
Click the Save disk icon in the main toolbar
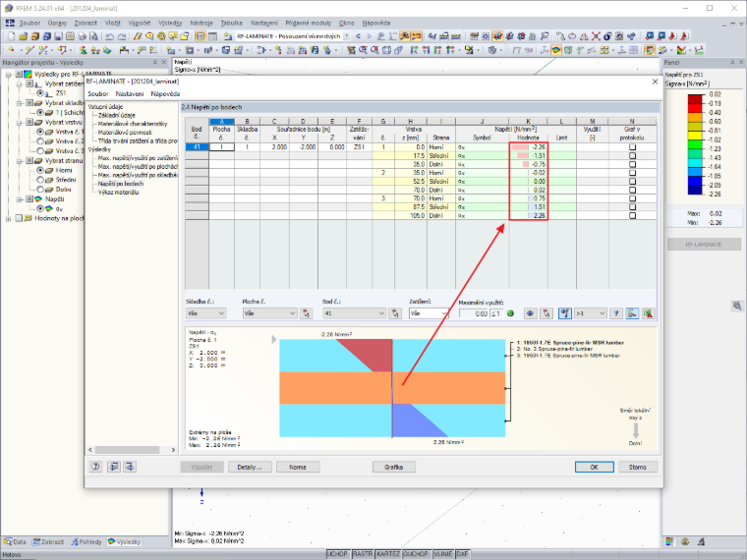(58, 36)
